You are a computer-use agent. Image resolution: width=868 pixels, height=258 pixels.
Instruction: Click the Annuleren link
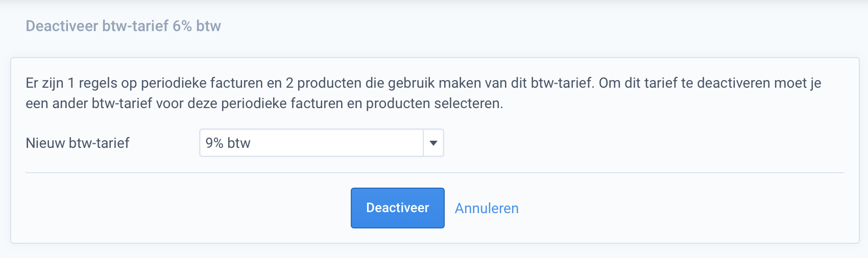[487, 208]
